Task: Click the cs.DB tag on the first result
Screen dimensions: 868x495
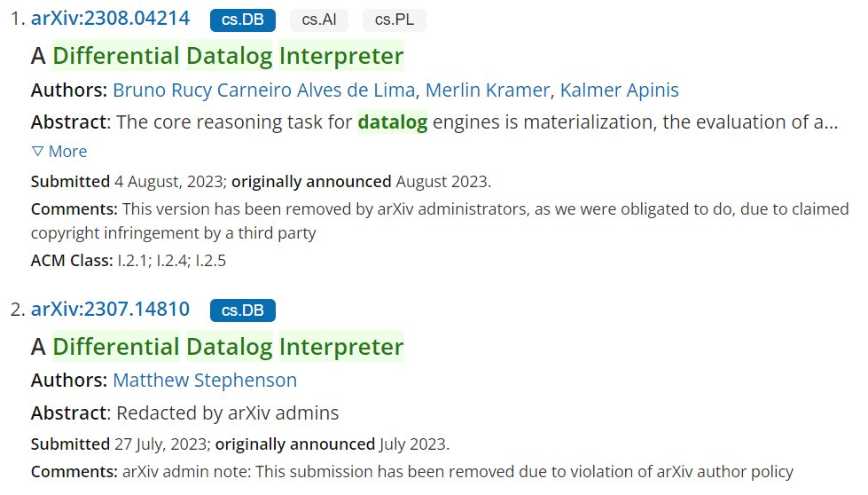Action: (x=242, y=20)
